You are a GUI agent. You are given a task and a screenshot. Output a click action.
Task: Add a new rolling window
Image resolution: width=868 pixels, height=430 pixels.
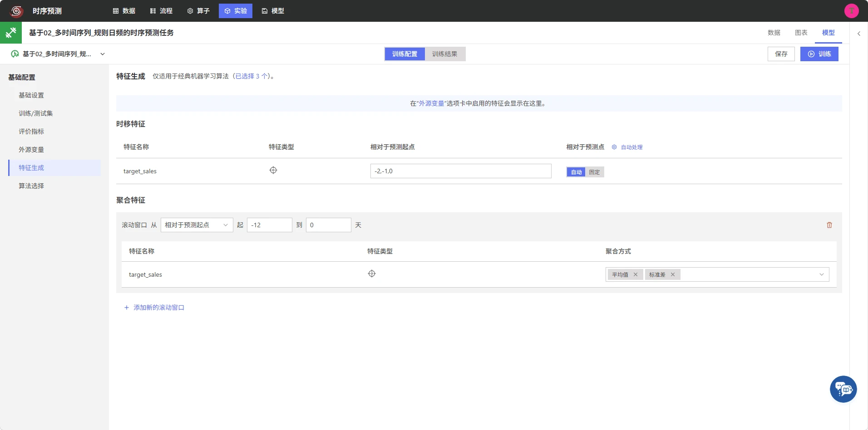point(154,308)
